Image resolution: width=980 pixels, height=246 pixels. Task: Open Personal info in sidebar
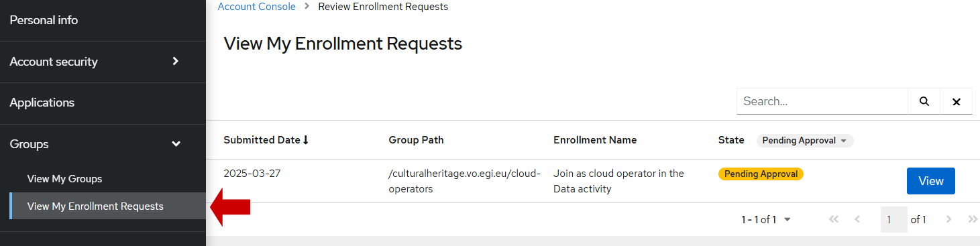pyautogui.click(x=103, y=20)
